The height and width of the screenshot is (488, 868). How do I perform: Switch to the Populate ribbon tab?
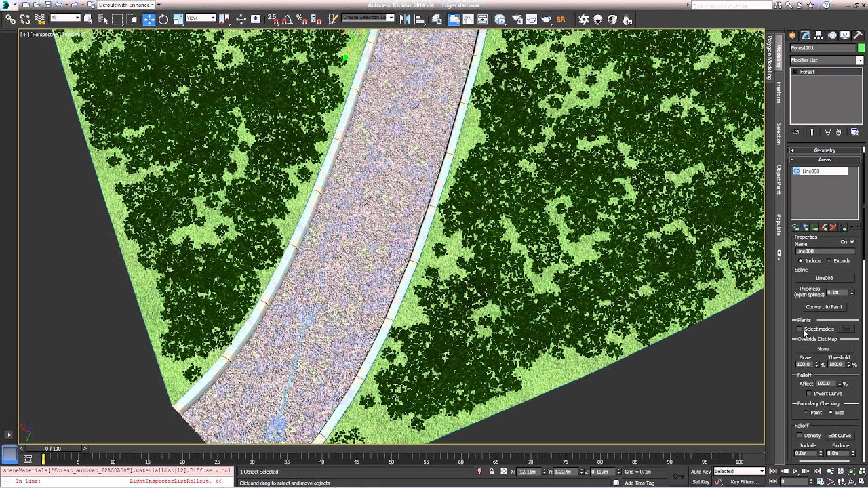click(778, 224)
